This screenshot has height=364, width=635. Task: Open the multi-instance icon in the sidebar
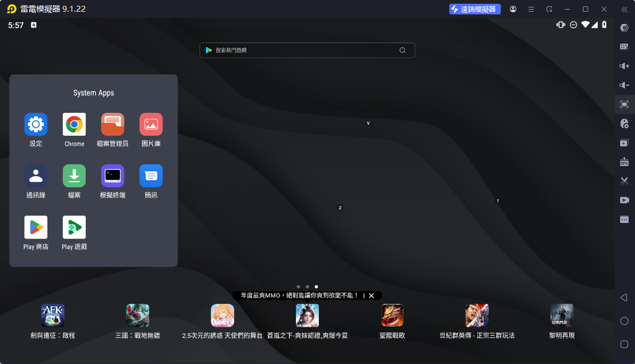point(624,143)
